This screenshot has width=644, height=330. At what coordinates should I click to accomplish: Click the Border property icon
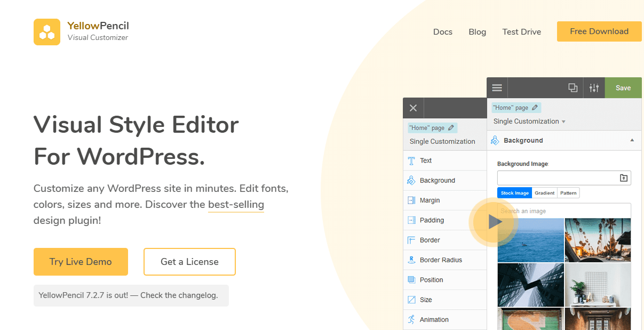pos(411,240)
